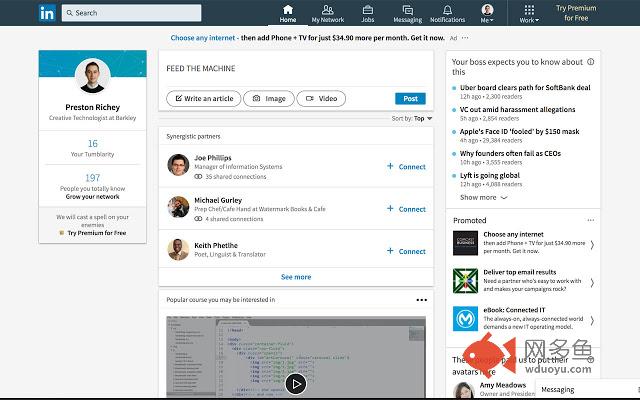Click the info icon beside the news headline

click(x=591, y=62)
